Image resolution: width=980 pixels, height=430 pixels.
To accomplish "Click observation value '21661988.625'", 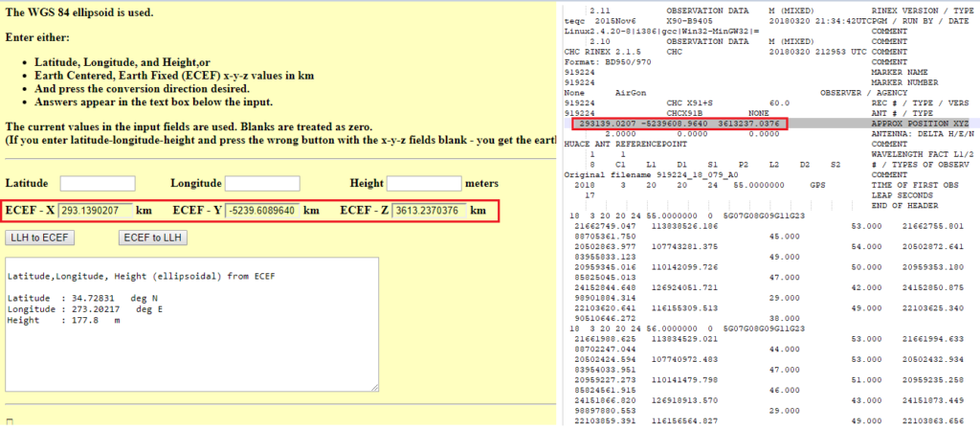I will pyautogui.click(x=605, y=338).
